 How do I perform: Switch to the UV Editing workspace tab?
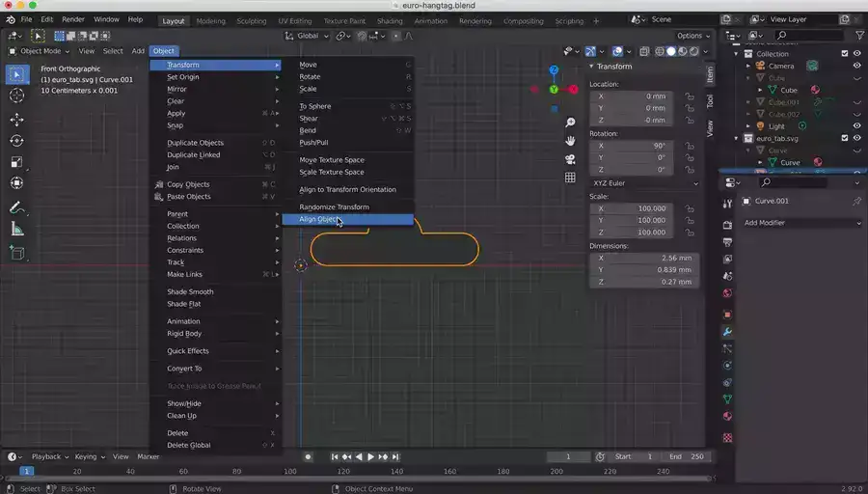[x=294, y=21]
